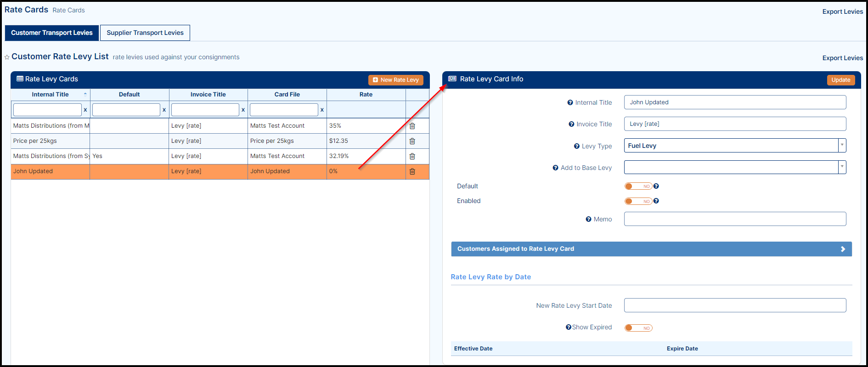The image size is (868, 367).
Task: Click trash icon for John Updated row
Action: 412,171
